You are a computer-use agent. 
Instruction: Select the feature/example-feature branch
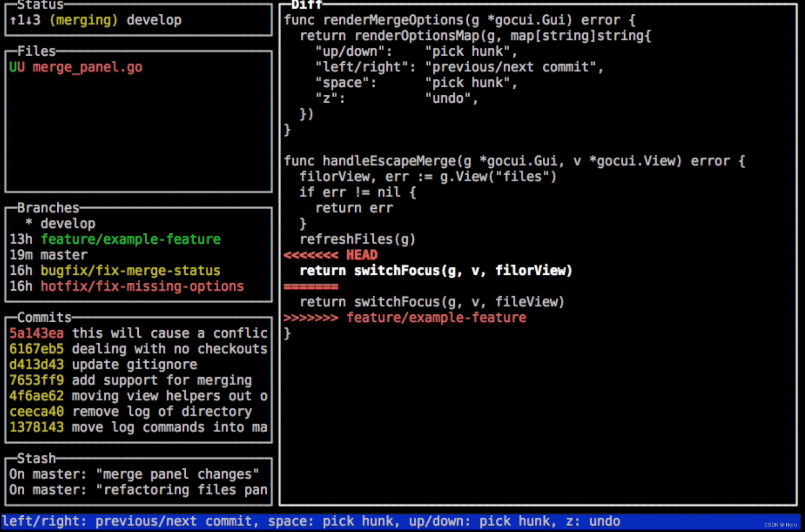click(x=131, y=239)
